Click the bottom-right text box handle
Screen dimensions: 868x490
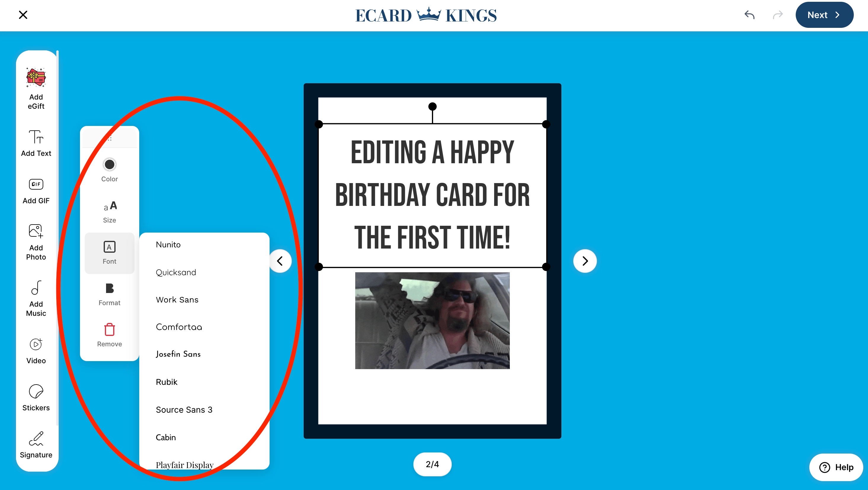coord(546,267)
